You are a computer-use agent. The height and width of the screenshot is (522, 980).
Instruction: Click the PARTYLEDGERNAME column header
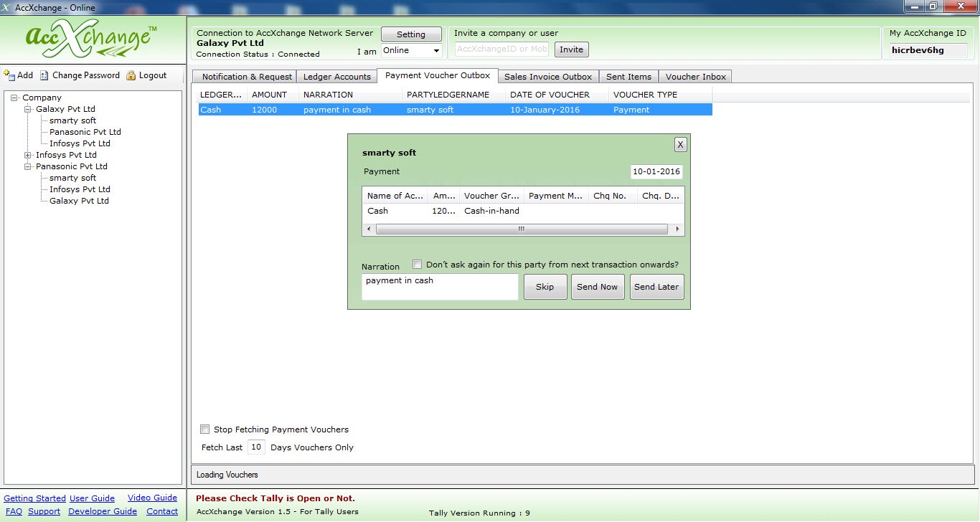click(453, 95)
